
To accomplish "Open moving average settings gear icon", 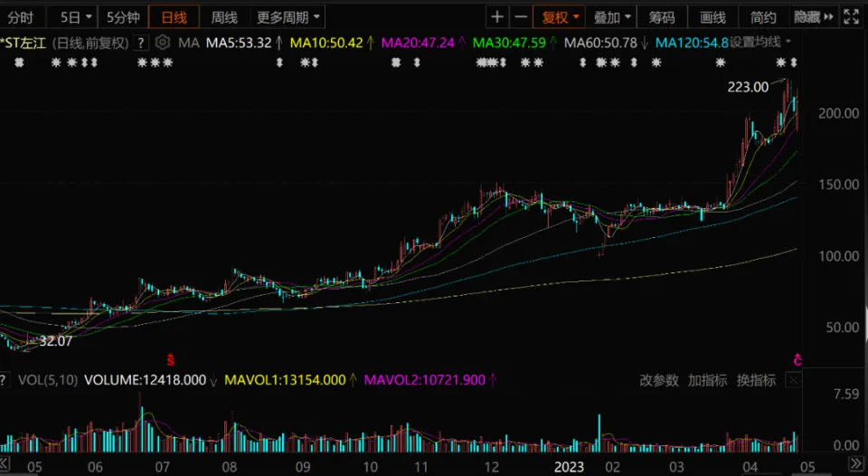I will click(162, 42).
